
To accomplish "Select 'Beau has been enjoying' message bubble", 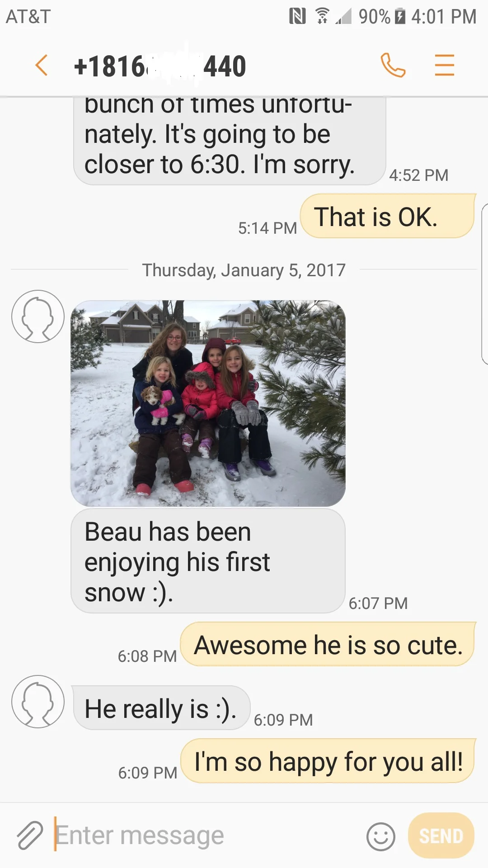I will (x=208, y=561).
